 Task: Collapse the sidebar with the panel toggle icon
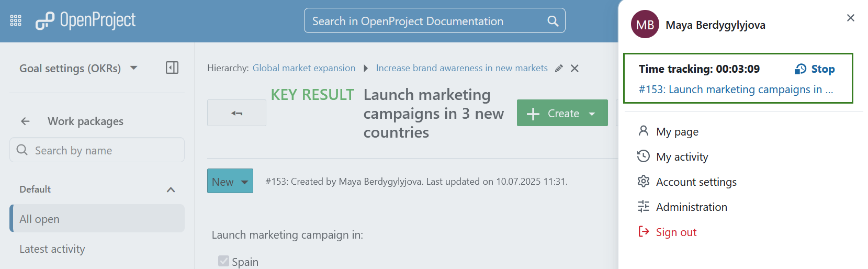[172, 68]
